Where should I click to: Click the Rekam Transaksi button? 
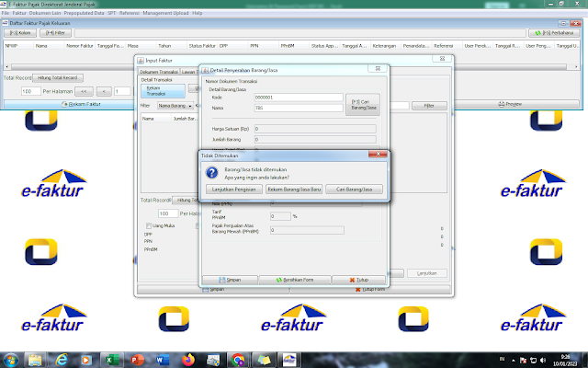coord(163,91)
